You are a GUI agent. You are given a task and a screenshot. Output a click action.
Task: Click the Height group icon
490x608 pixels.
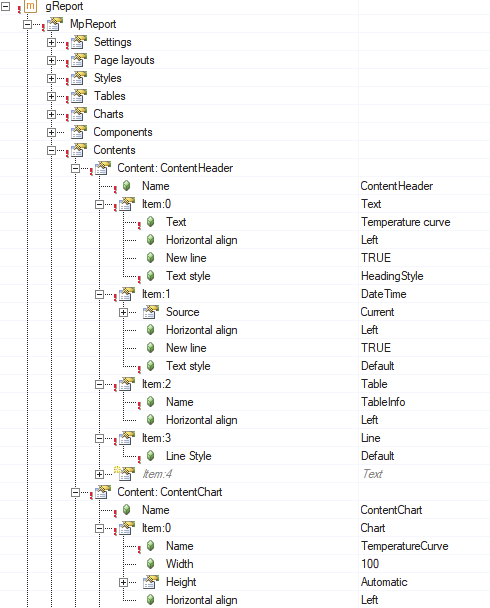(151, 582)
